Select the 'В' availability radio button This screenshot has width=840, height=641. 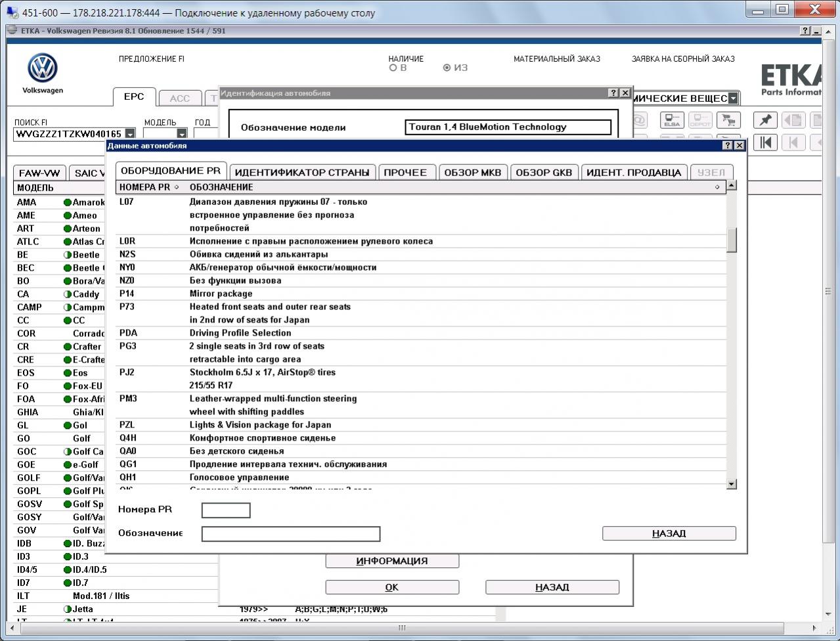tap(393, 68)
